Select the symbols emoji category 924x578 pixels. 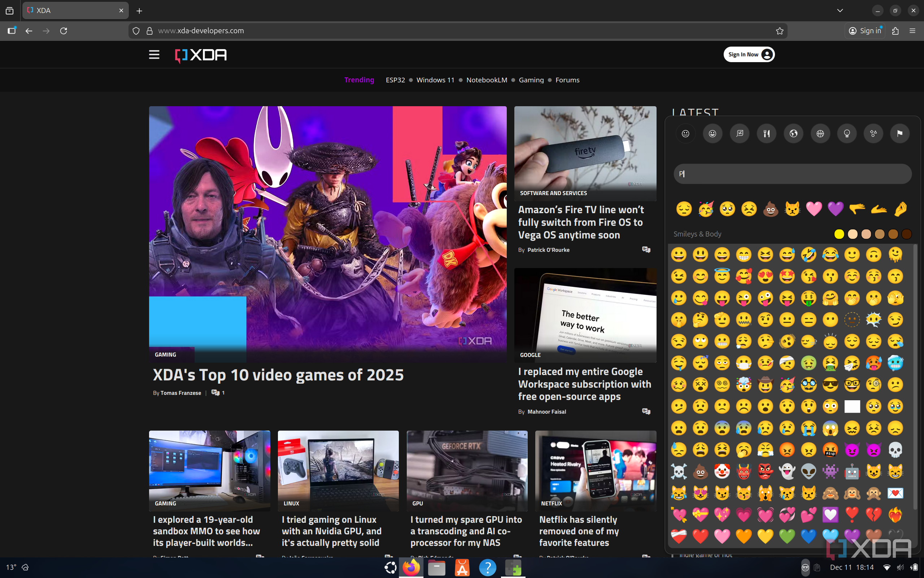[873, 133]
